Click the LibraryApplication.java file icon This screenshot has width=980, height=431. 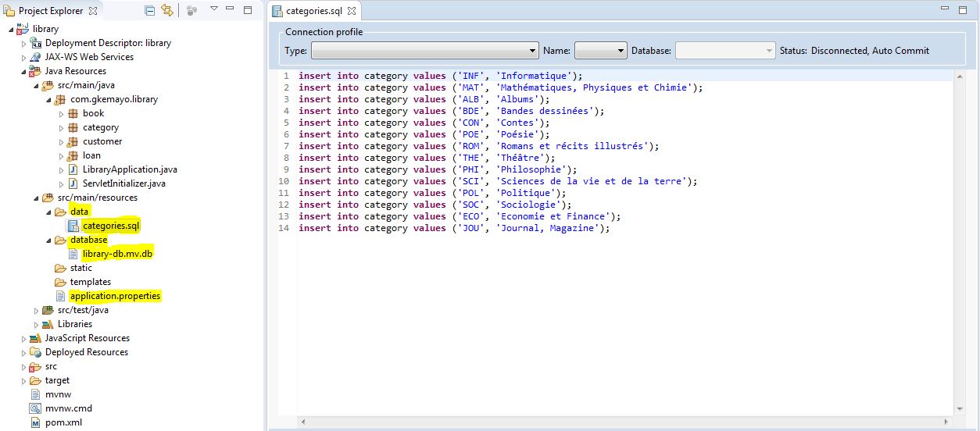(73, 169)
